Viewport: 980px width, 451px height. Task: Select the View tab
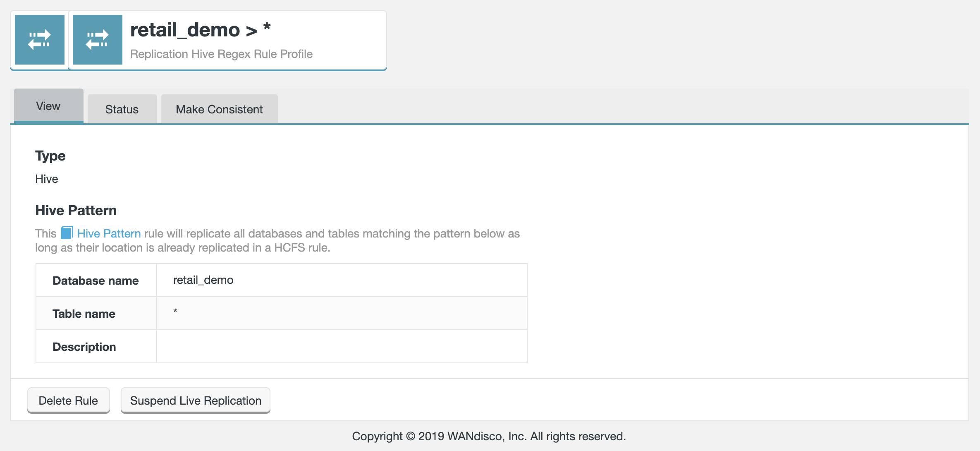[48, 106]
